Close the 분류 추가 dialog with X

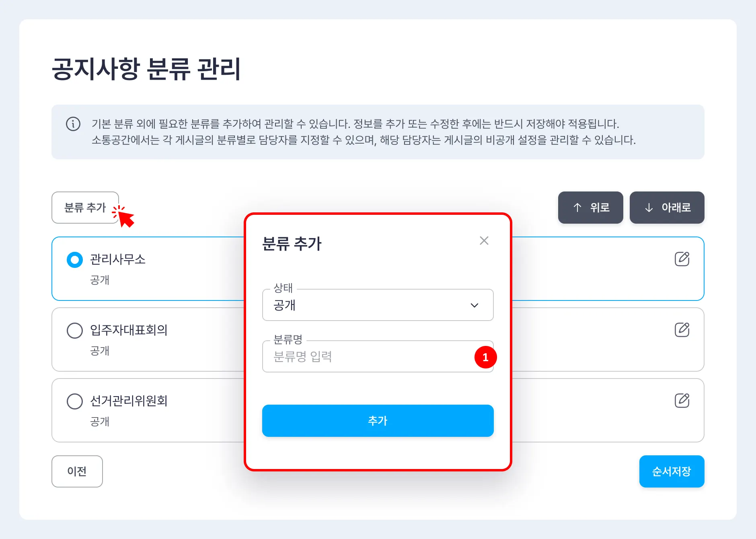(x=484, y=241)
